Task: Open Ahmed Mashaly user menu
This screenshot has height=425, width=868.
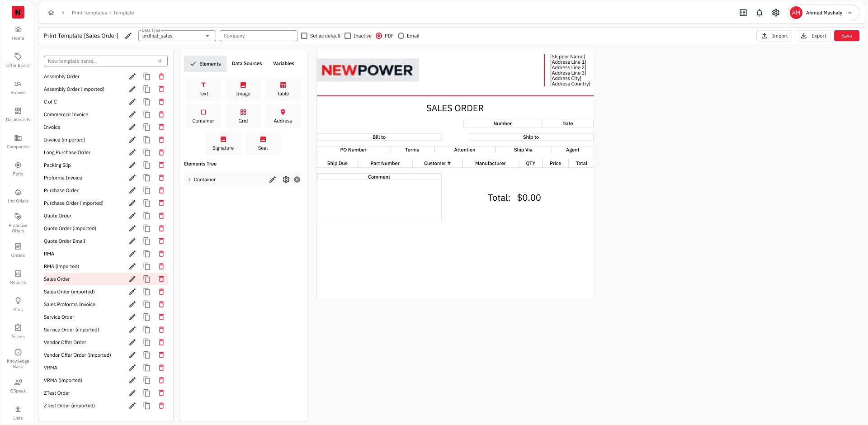Action: (823, 13)
